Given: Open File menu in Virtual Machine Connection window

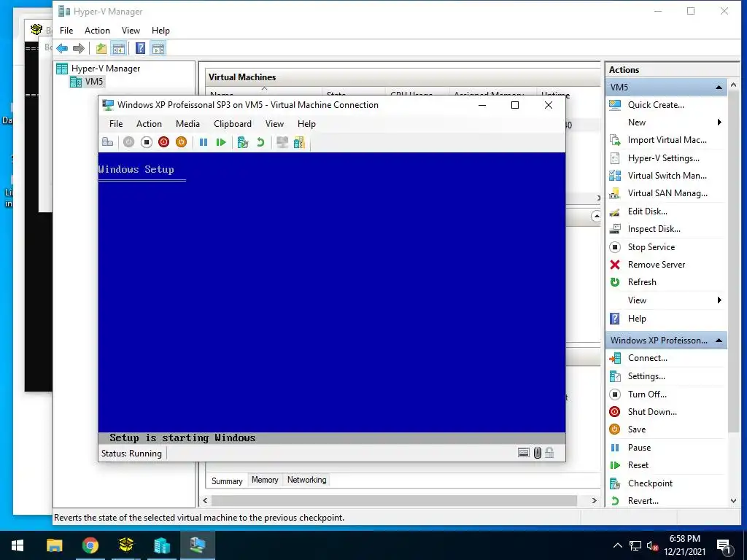Looking at the screenshot, I should point(116,124).
